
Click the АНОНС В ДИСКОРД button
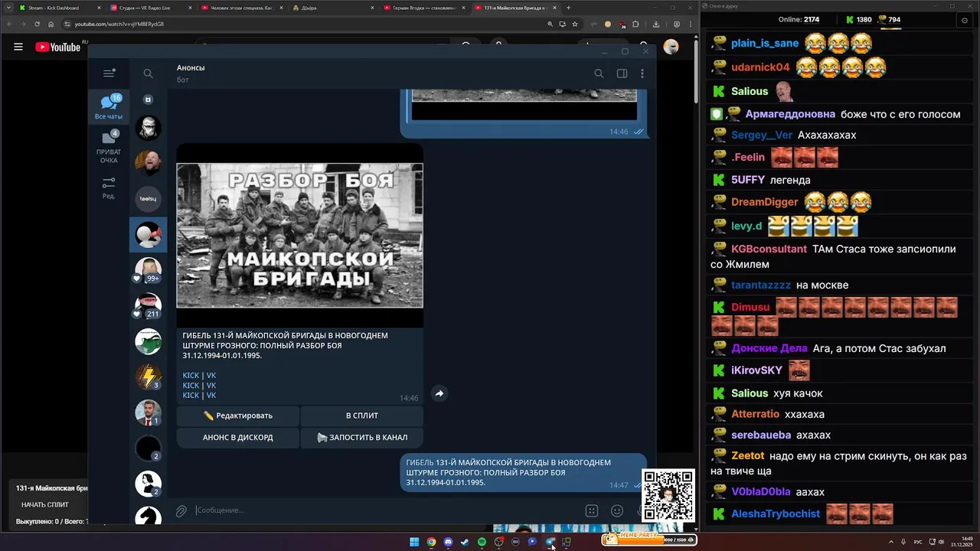[x=237, y=438]
